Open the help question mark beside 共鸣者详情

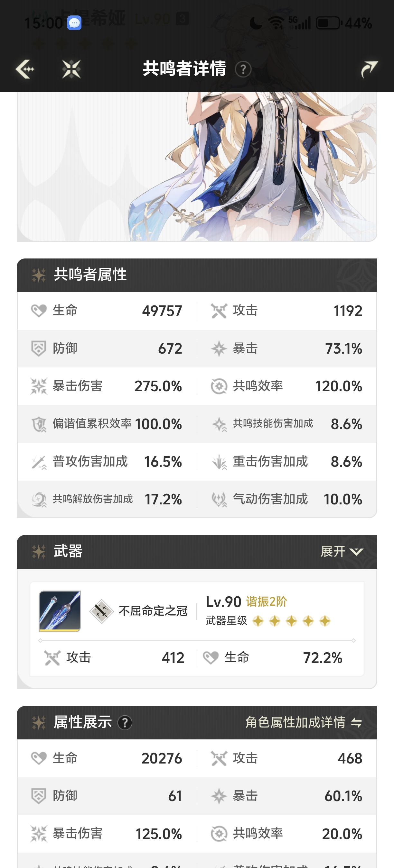tap(243, 69)
